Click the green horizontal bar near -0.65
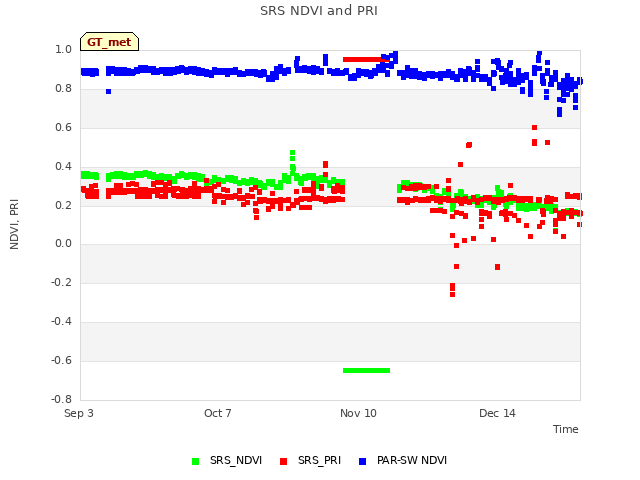 tap(367, 371)
